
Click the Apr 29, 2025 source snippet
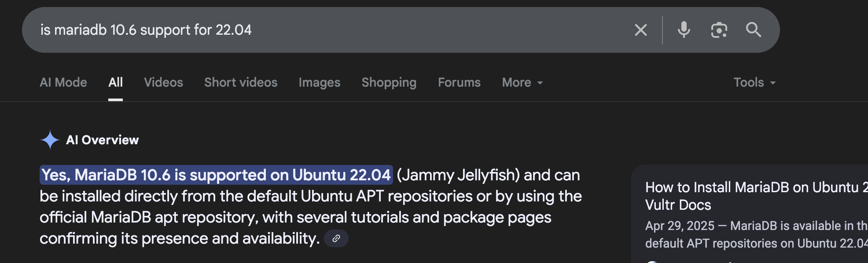(x=756, y=234)
